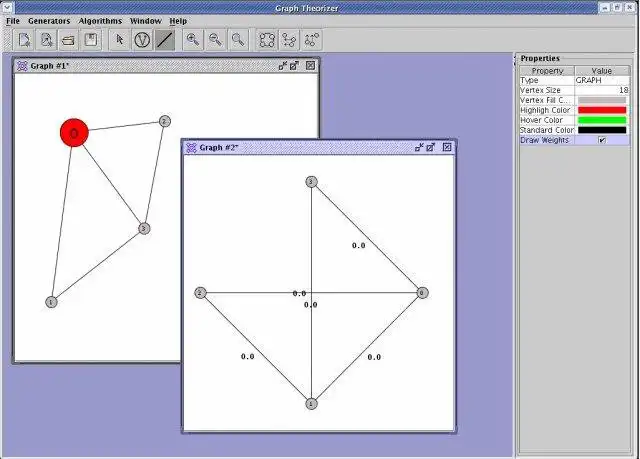Click the Graph #2 window title text
Viewport: 640px width, 459px height.
(219, 147)
